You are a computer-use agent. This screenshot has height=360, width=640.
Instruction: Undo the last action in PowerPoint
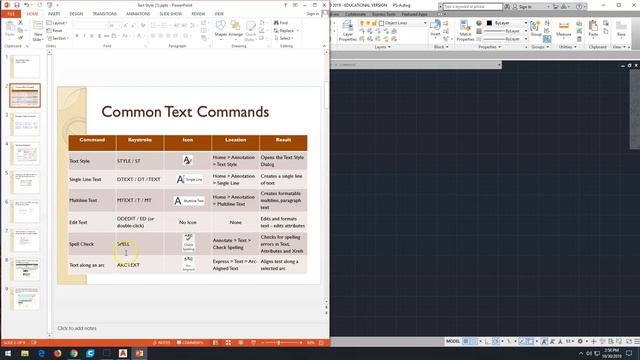[27, 5]
